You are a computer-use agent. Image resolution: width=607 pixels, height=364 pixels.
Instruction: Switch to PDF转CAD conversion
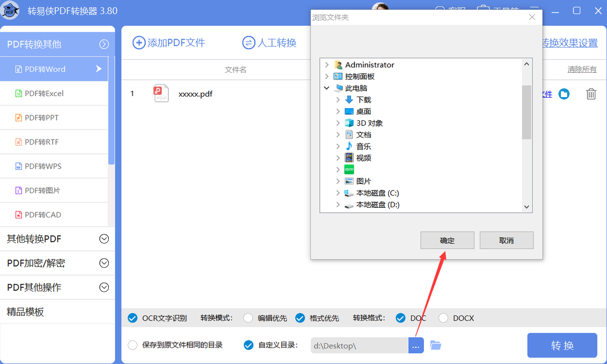54,215
